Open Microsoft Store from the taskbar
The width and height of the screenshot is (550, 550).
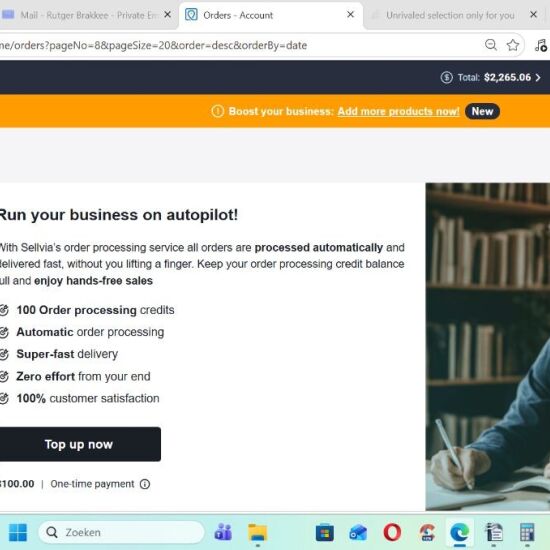324,532
